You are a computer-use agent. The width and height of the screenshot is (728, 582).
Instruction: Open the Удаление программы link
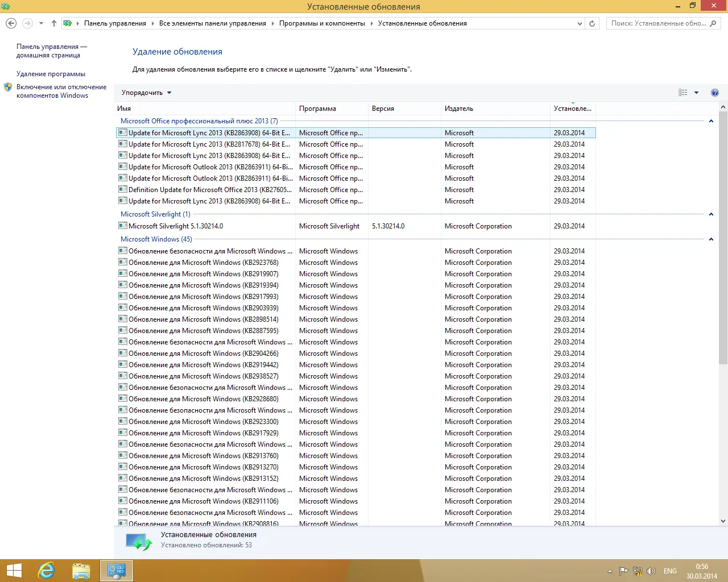(51, 74)
